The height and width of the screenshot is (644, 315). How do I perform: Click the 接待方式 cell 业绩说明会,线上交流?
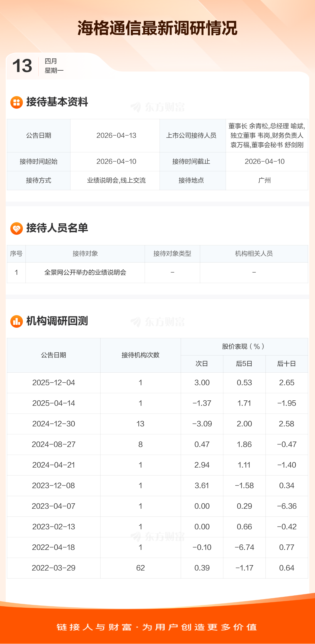coord(116,180)
